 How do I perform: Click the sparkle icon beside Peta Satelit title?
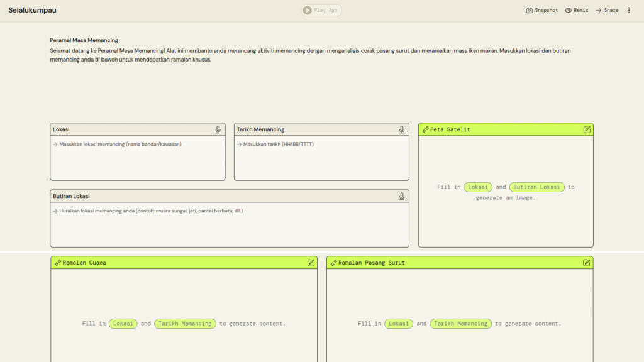click(x=426, y=129)
